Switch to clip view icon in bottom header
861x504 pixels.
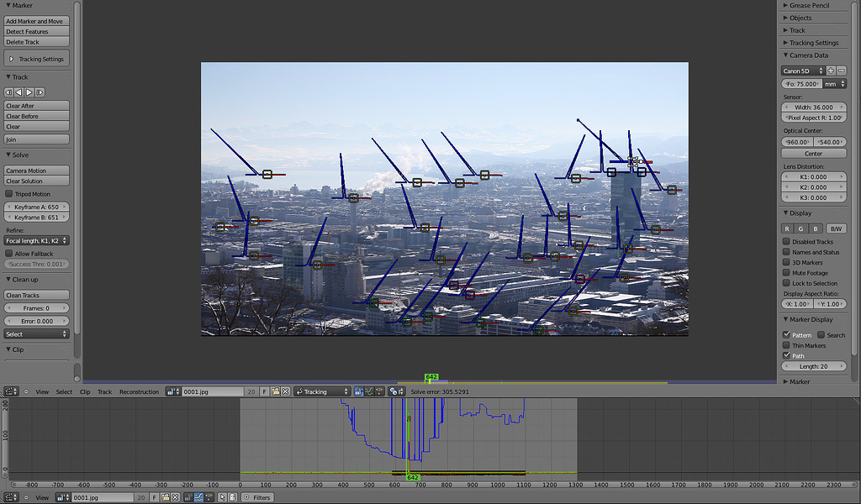coord(188,497)
